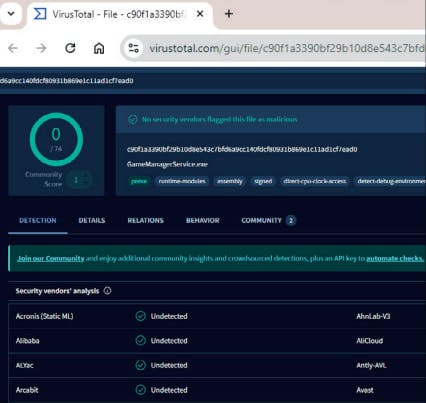The image size is (426, 403).
Task: Go to the browser home page
Action: (99, 48)
